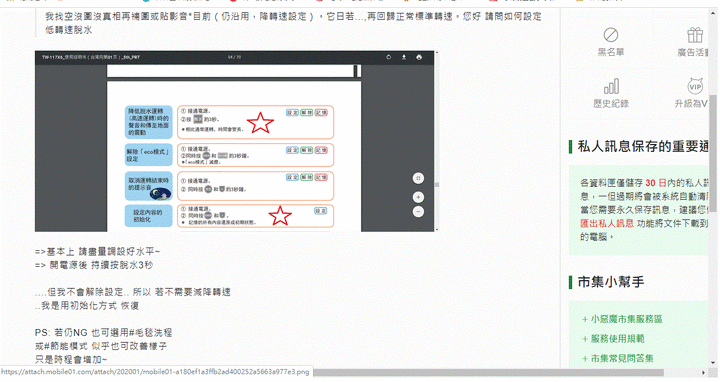Click the '設定內容的初始化' blue box in the PDF image
Screen dimensions: 720x382
pyautogui.click(x=148, y=216)
